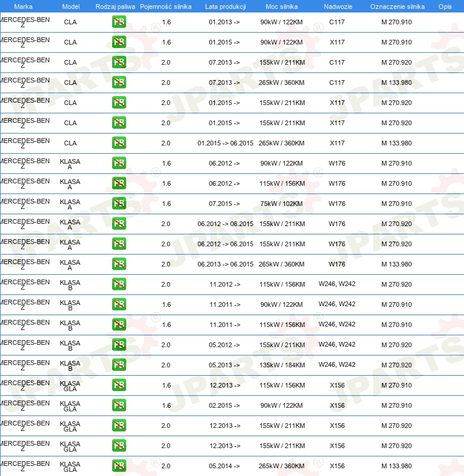
Task: Click fuel icon in CLA 155kW C117 row
Action: 119,62
